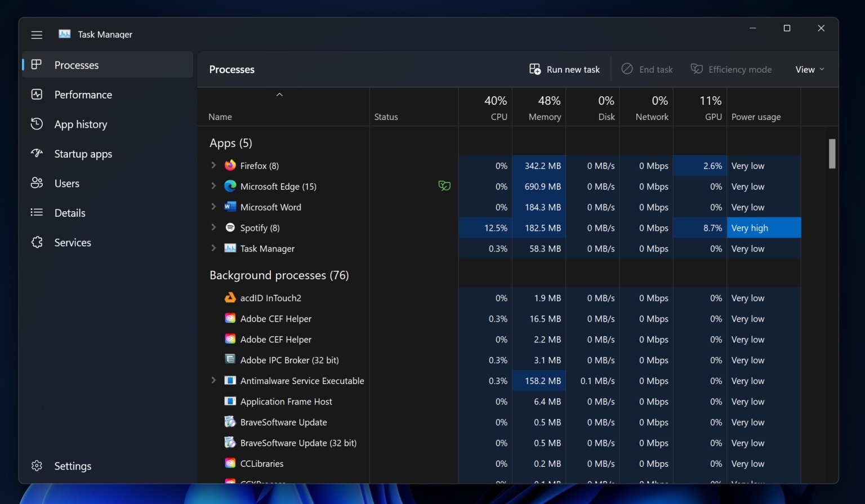Click the Microsoft Word app icon

coord(230,207)
